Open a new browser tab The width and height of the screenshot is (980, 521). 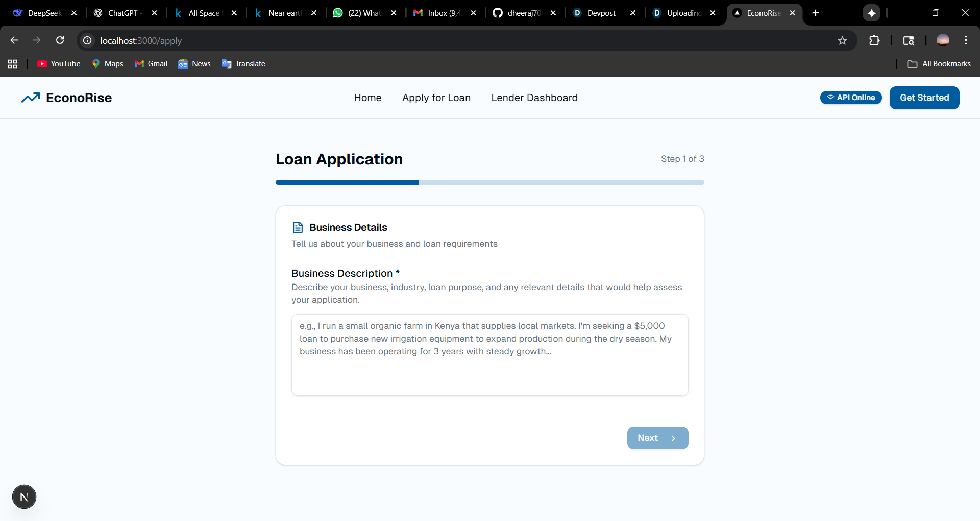(816, 13)
